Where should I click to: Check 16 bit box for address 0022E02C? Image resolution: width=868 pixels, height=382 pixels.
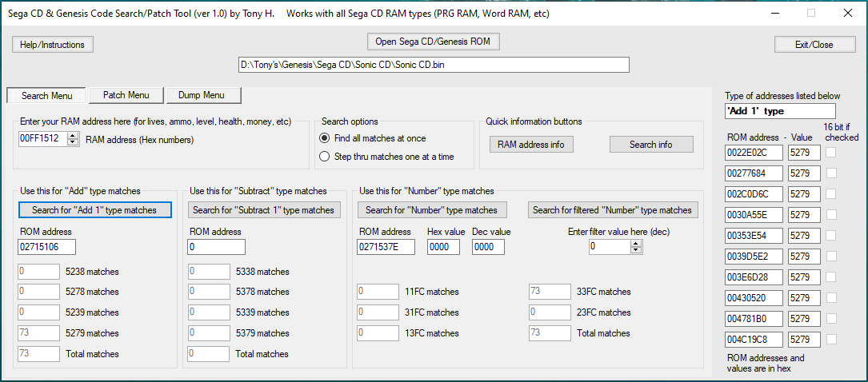coord(832,152)
